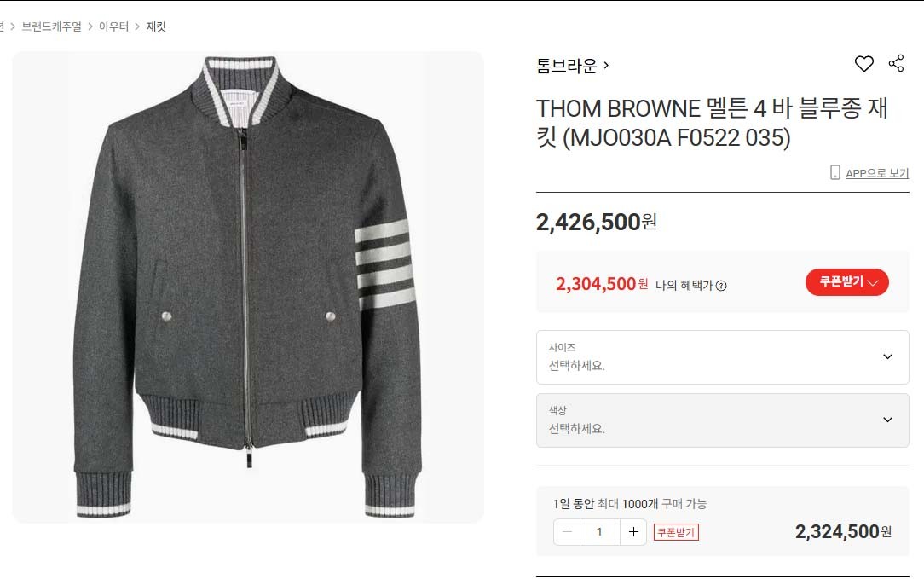Click the outlined 쿠폰받기 button near quantity
This screenshot has width=924, height=579.
click(676, 532)
